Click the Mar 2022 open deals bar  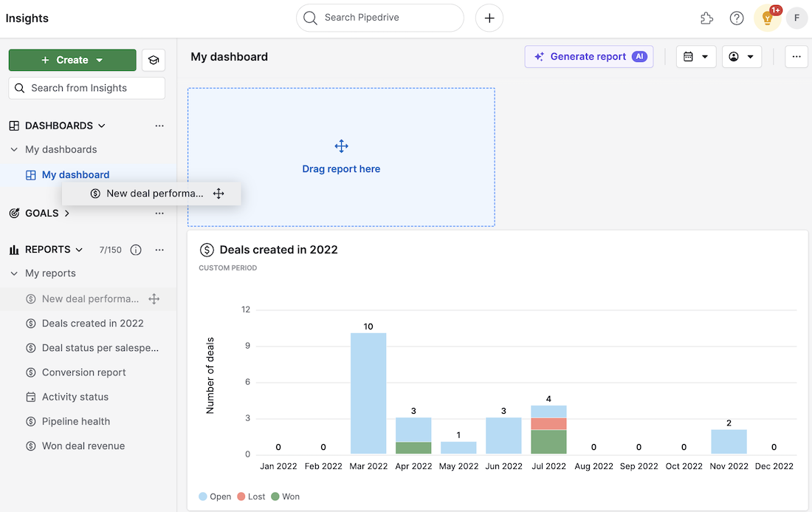pyautogui.click(x=368, y=393)
